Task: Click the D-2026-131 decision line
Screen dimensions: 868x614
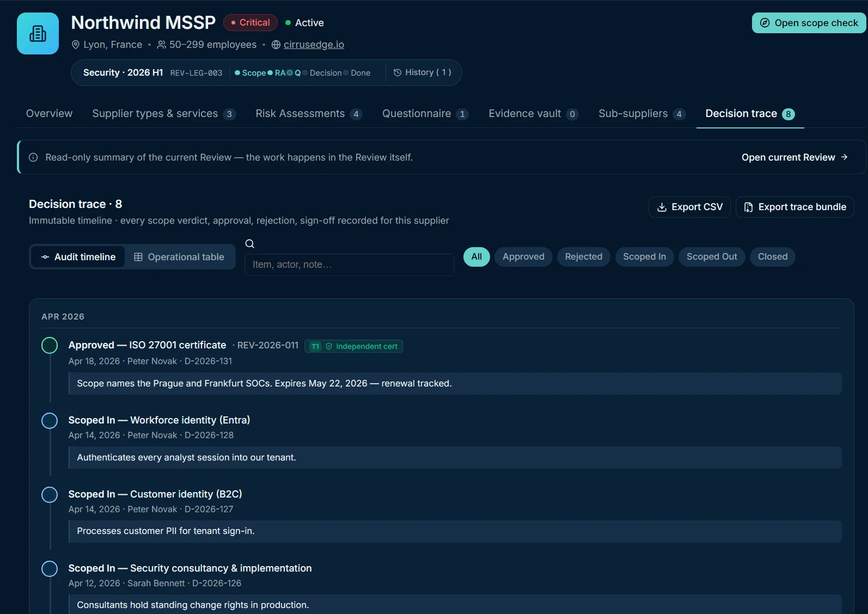Action: (150, 361)
